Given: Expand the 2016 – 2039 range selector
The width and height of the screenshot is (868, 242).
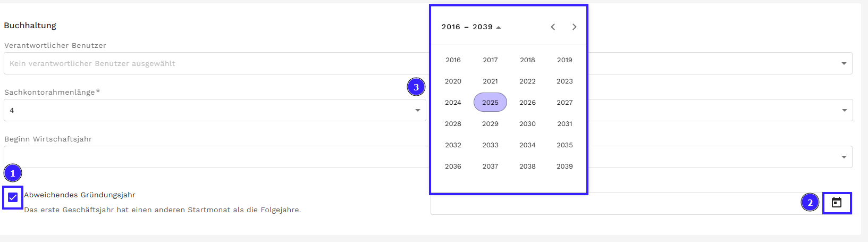Looking at the screenshot, I should click(x=471, y=27).
